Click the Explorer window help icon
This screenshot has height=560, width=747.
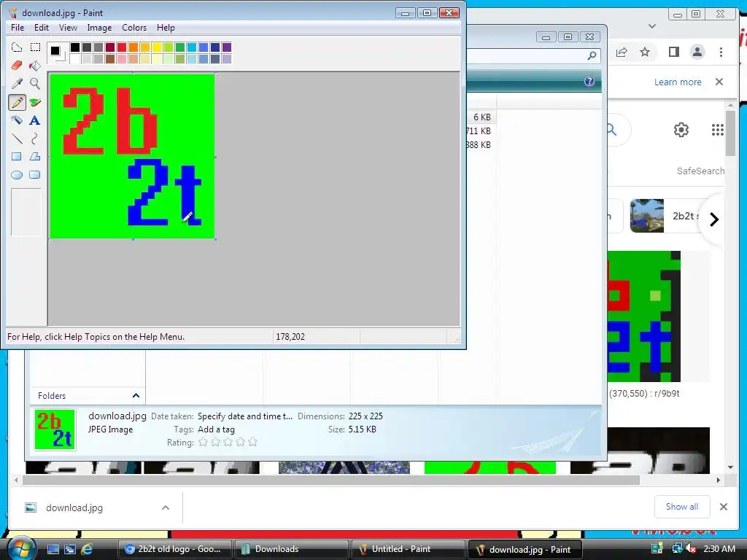tap(589, 81)
